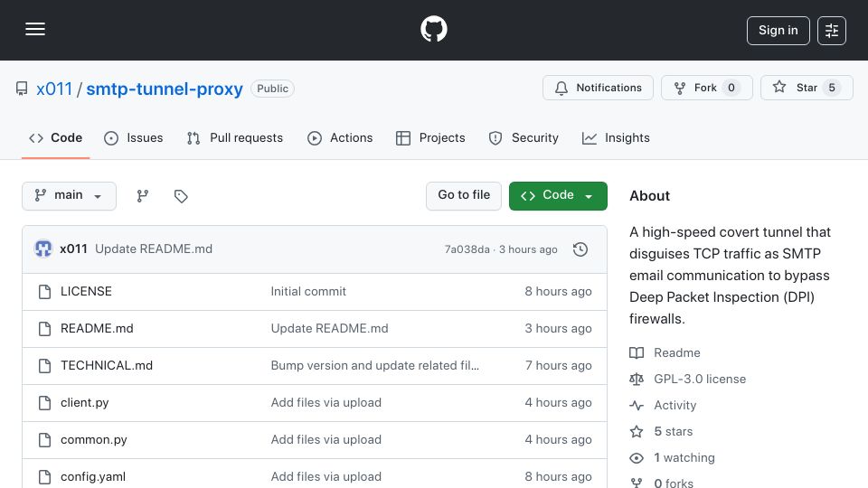Click the Public visibility label
Screen dimensions: 868x488
point(272,89)
